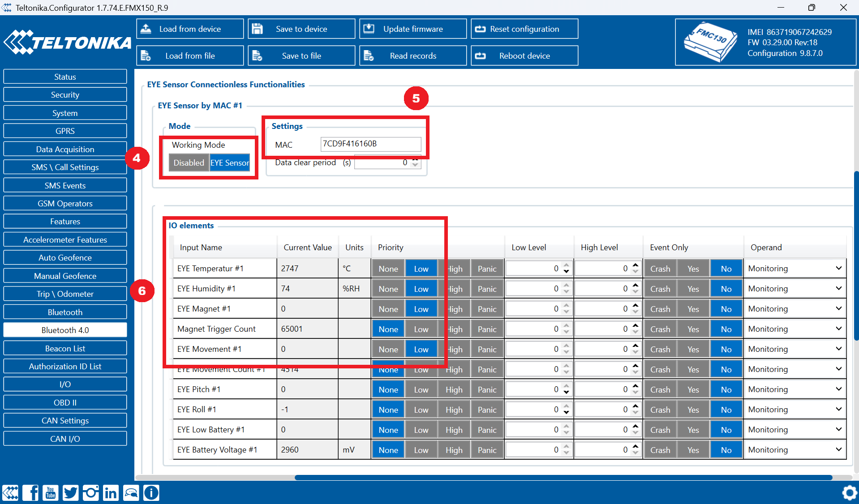
Task: Click Save to device button
Action: click(301, 29)
